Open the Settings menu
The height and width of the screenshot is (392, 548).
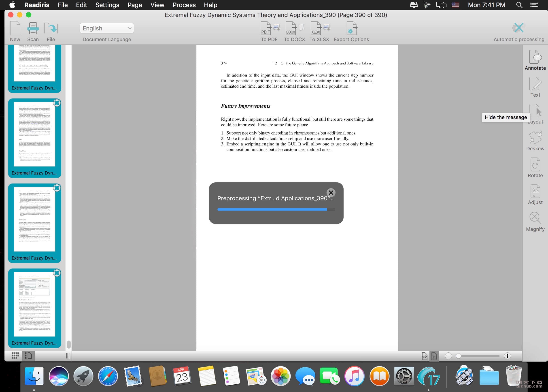coord(107,5)
